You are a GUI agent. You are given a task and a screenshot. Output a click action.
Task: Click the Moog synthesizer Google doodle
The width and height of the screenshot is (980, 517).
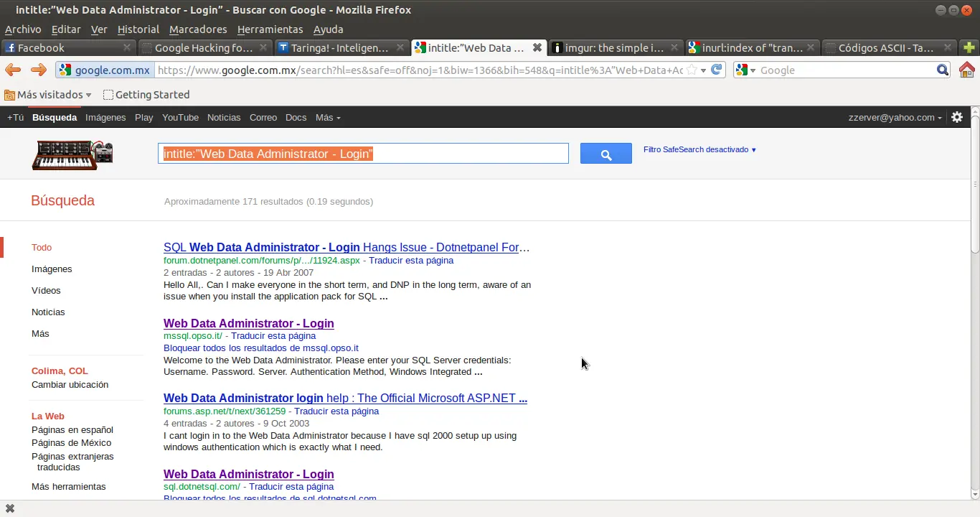pos(72,154)
